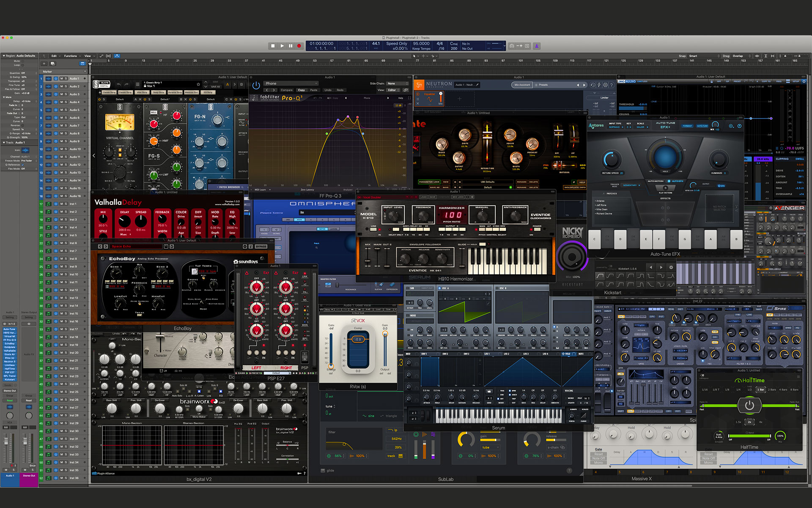Click the tempo value 95.0000 field

tap(421, 44)
